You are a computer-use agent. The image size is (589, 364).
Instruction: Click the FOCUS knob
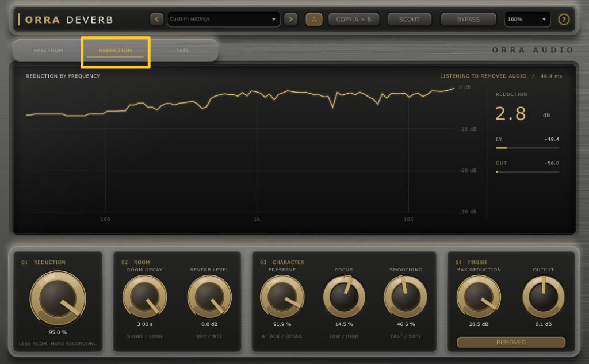344,297
